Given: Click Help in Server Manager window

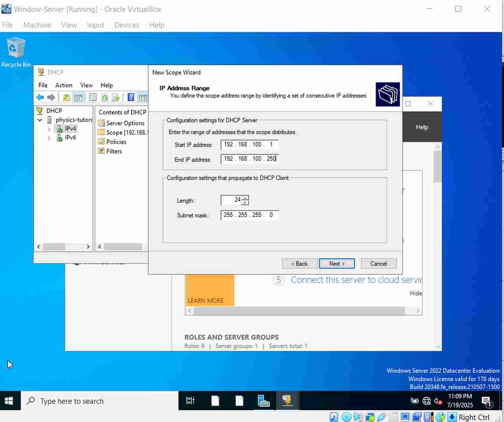Looking at the screenshot, I should 422,127.
